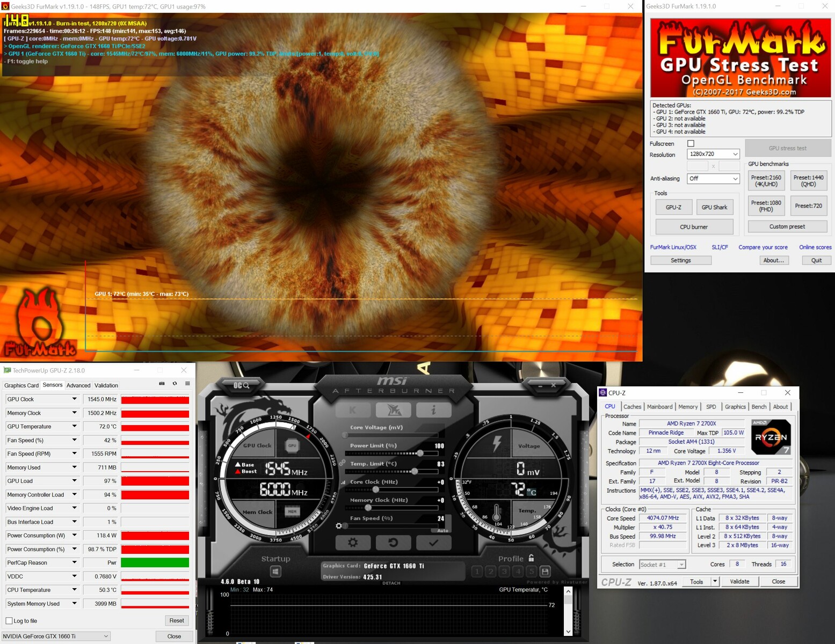
Task: Open the Kombustor K button in Afterburner
Action: pyautogui.click(x=353, y=410)
